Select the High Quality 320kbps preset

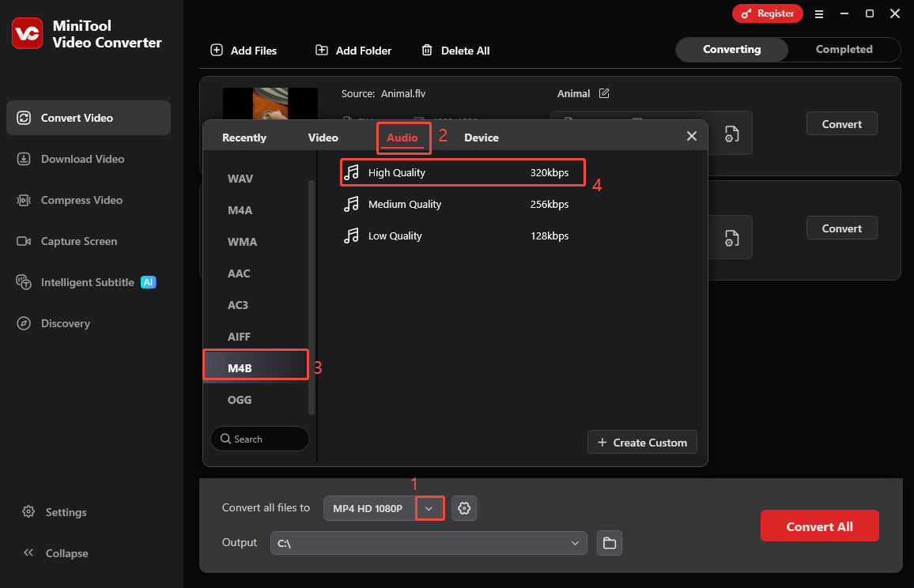tap(462, 171)
